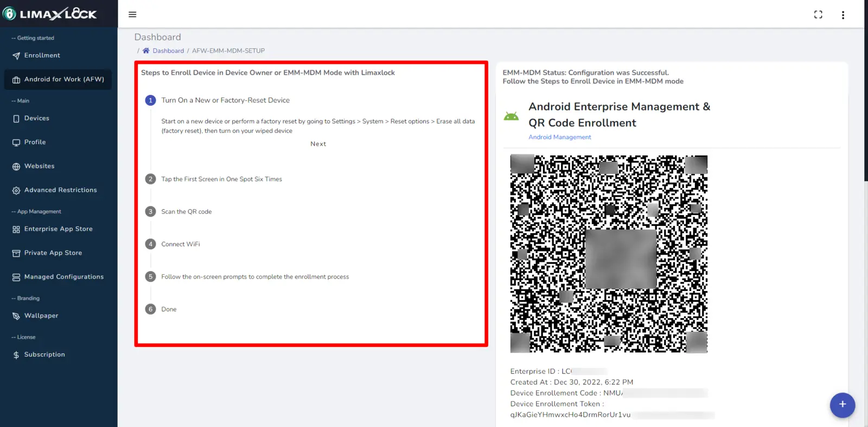Expand step 5 Follow on-screen prompts

pos(247,277)
